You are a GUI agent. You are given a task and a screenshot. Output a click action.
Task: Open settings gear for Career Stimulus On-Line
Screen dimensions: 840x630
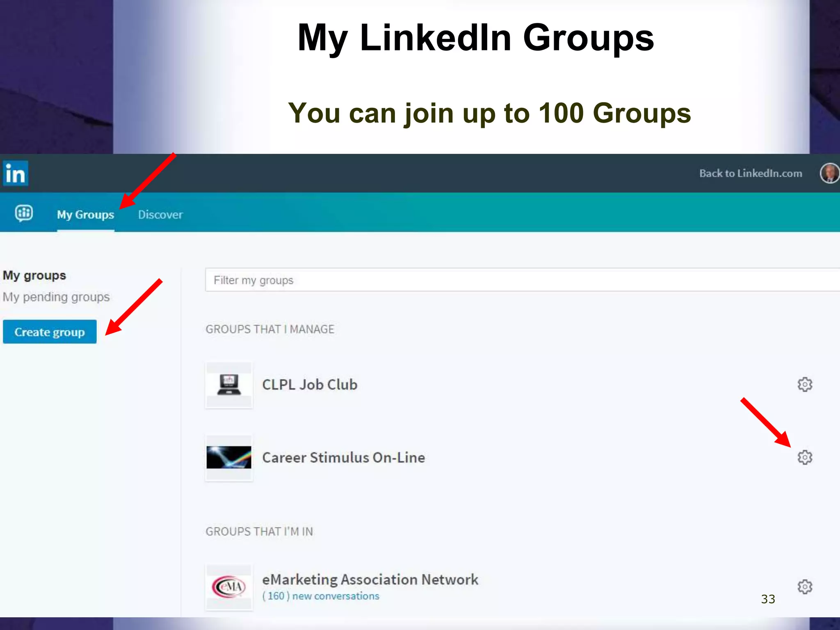(x=805, y=457)
